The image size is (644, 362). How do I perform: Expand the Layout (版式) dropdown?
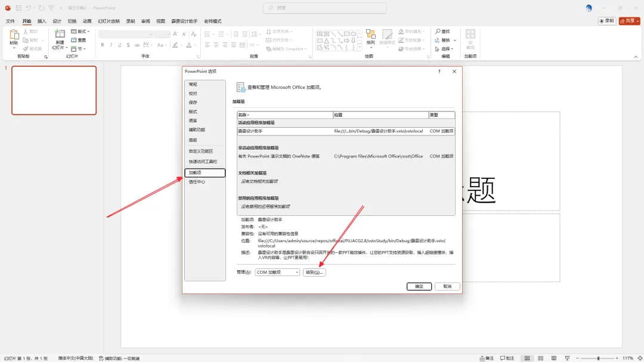pos(80,32)
